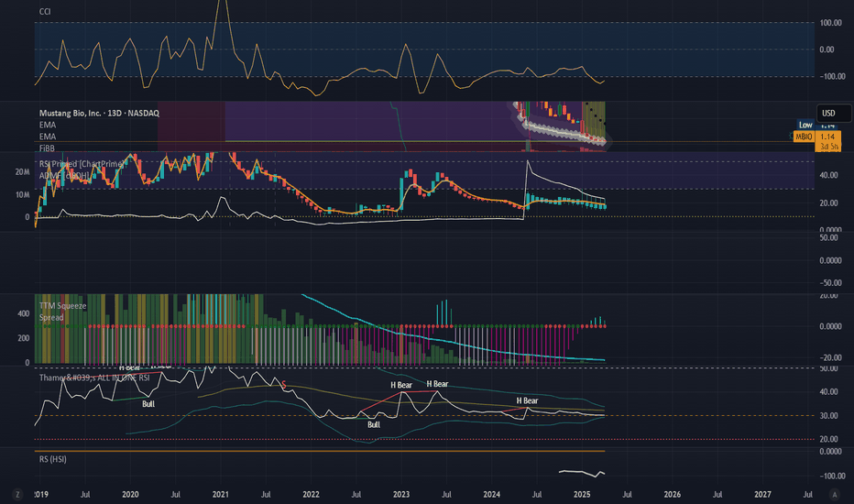Click the 400 label on Spread axis
Viewport: 854px width, 504px height.
coord(24,313)
